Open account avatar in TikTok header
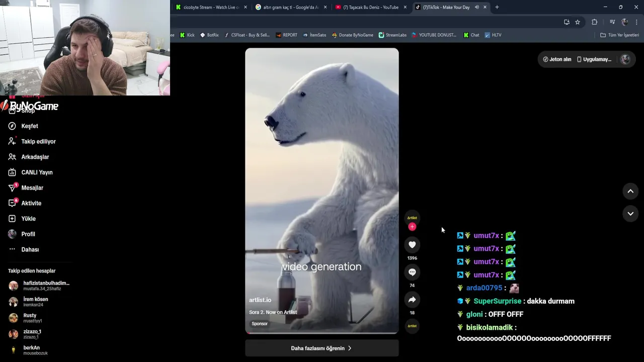The height and width of the screenshot is (362, 644). point(625,59)
